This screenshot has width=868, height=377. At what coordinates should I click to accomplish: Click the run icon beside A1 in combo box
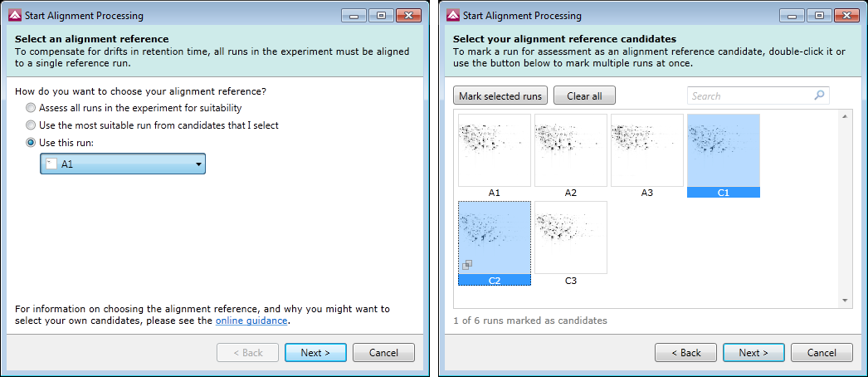pos(51,164)
